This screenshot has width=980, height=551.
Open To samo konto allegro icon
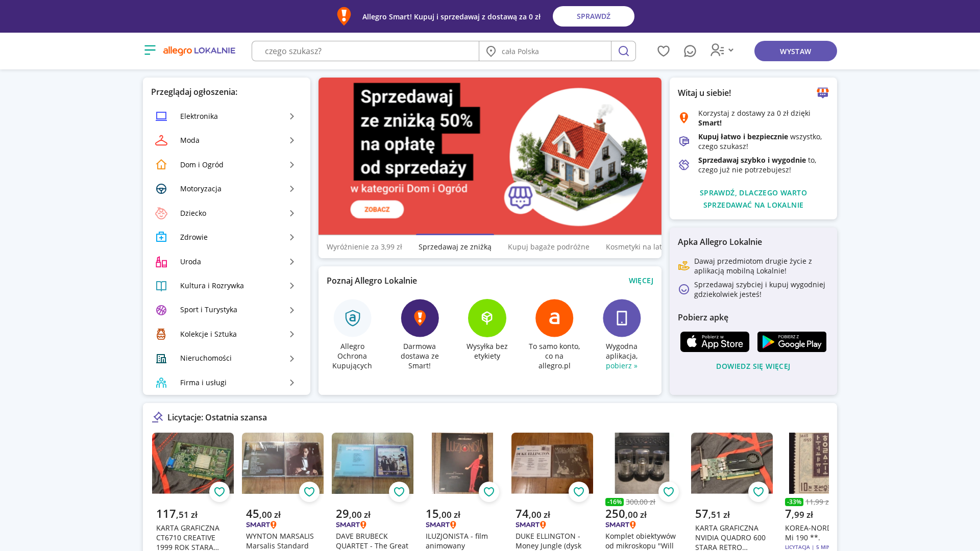coord(554,318)
